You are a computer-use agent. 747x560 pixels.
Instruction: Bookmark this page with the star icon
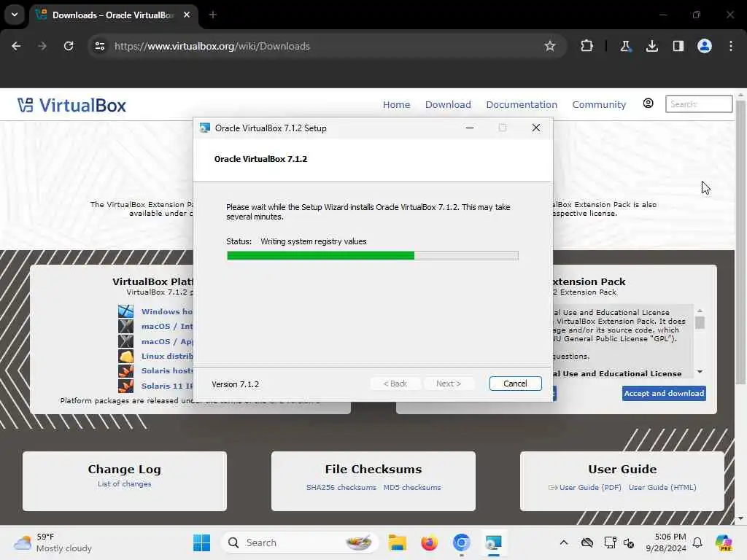pos(550,46)
